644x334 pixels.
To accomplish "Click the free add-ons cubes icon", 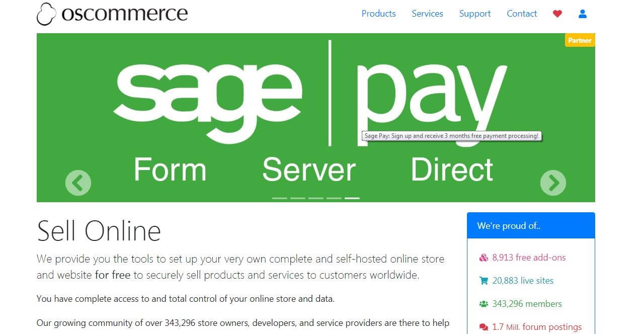I will point(484,258).
